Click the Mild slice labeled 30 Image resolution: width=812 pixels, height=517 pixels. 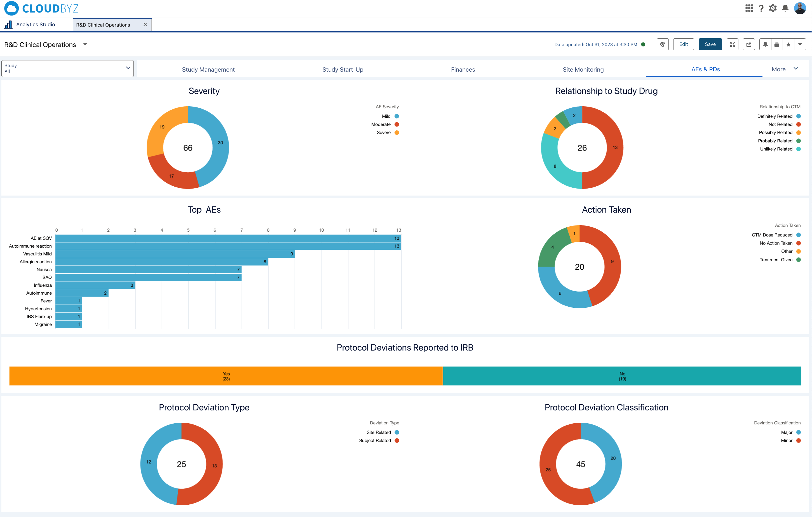point(220,143)
